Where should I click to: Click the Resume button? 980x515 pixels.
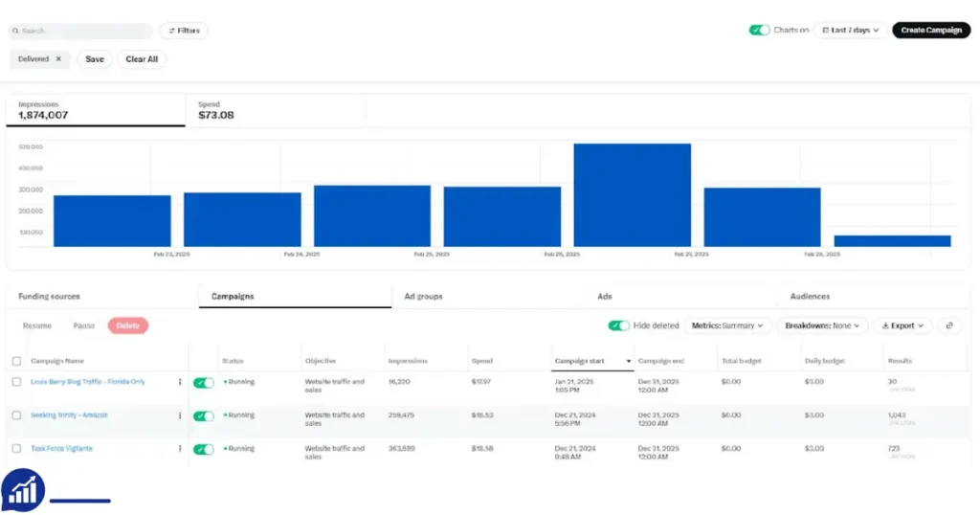click(x=37, y=325)
